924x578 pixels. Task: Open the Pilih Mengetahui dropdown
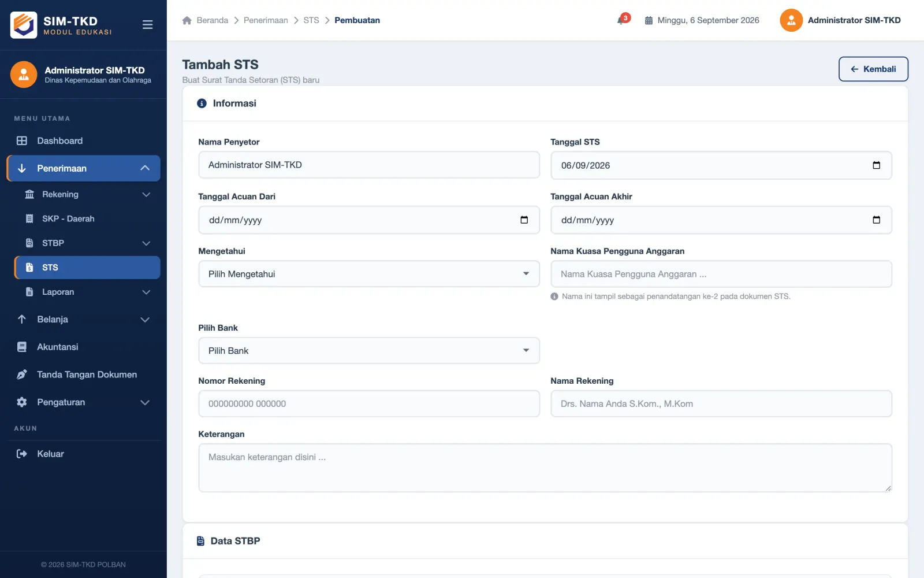(x=369, y=274)
